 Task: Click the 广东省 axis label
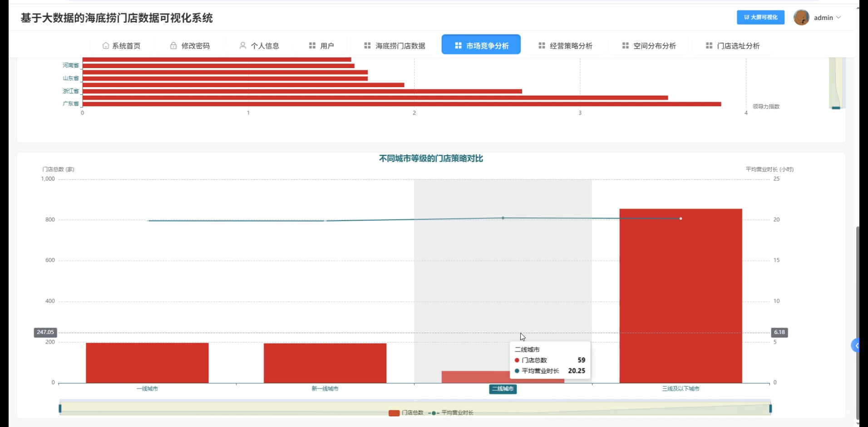[x=71, y=104]
